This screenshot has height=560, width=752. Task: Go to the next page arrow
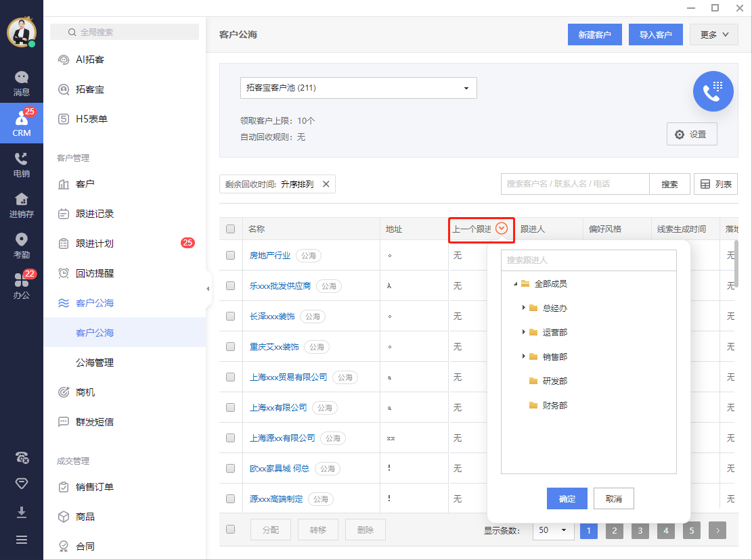tap(717, 530)
